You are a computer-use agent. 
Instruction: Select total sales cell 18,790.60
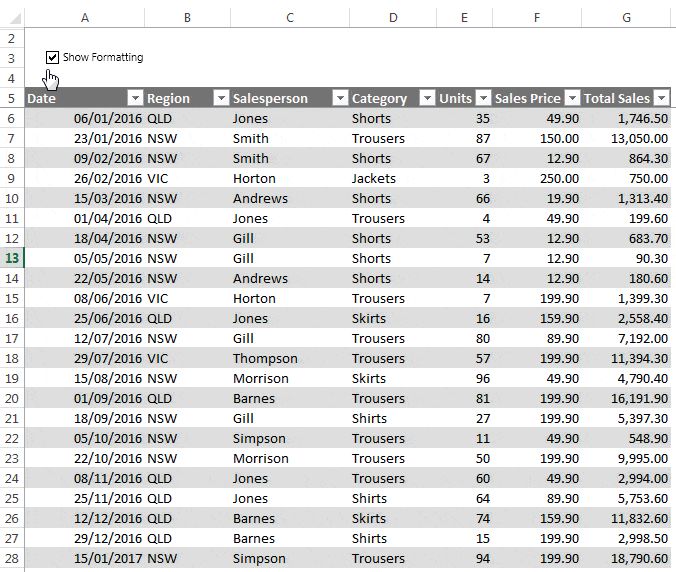626,558
